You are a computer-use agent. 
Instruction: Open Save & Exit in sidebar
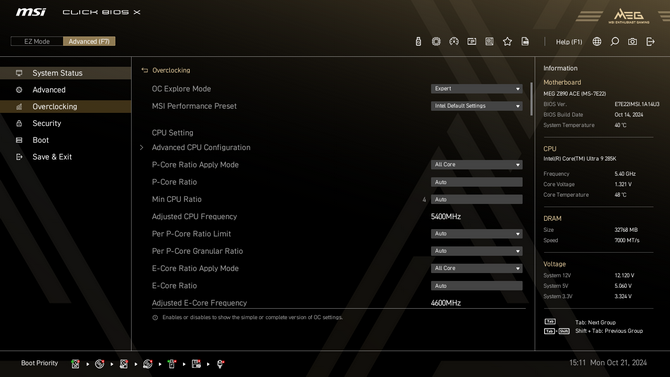tap(65, 157)
